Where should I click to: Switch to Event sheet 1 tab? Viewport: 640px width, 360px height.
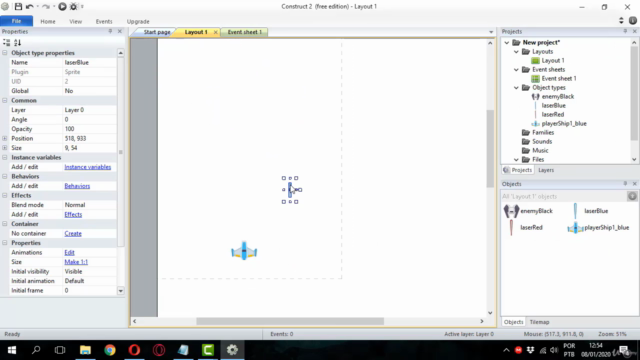click(x=244, y=32)
